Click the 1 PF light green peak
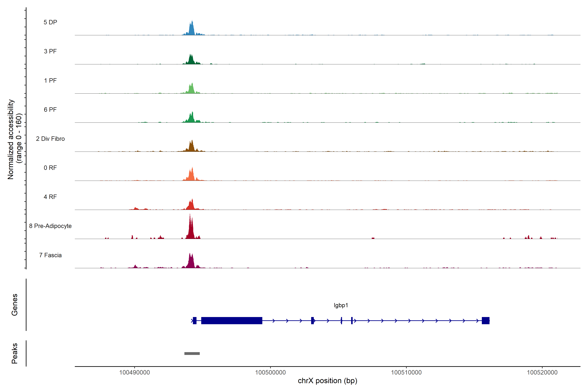This screenshot has width=588, height=392. (x=191, y=89)
